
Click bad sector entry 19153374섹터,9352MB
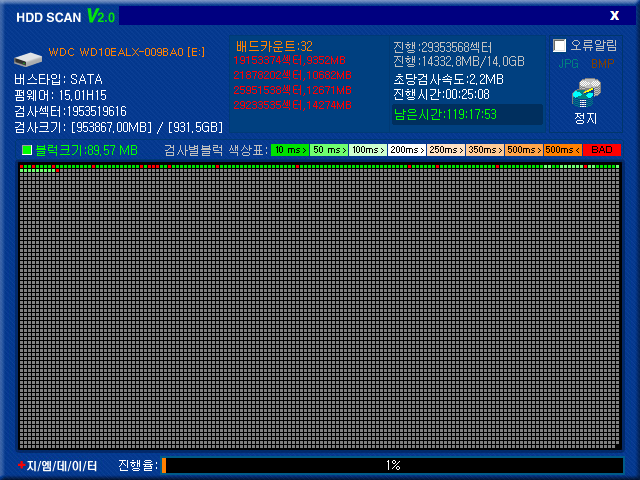[x=289, y=60]
